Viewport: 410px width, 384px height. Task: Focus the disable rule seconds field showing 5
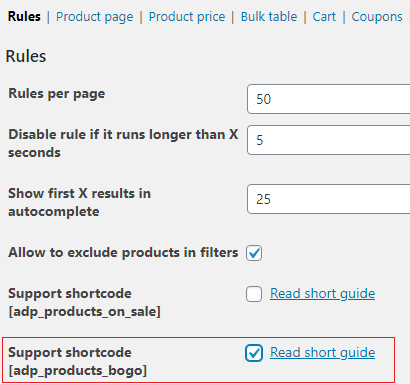click(329, 140)
